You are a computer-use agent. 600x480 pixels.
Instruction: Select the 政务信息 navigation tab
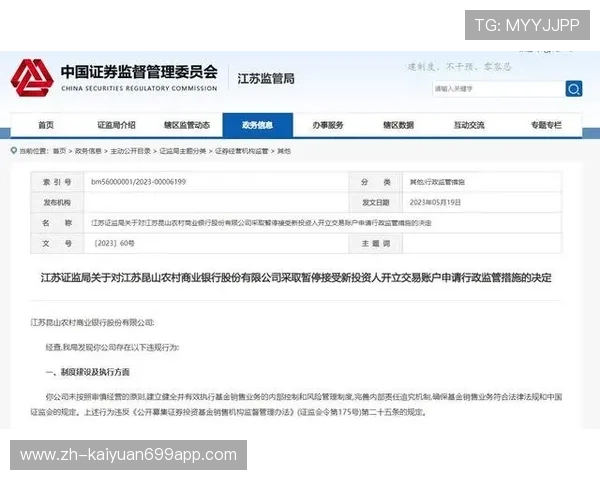click(x=258, y=125)
